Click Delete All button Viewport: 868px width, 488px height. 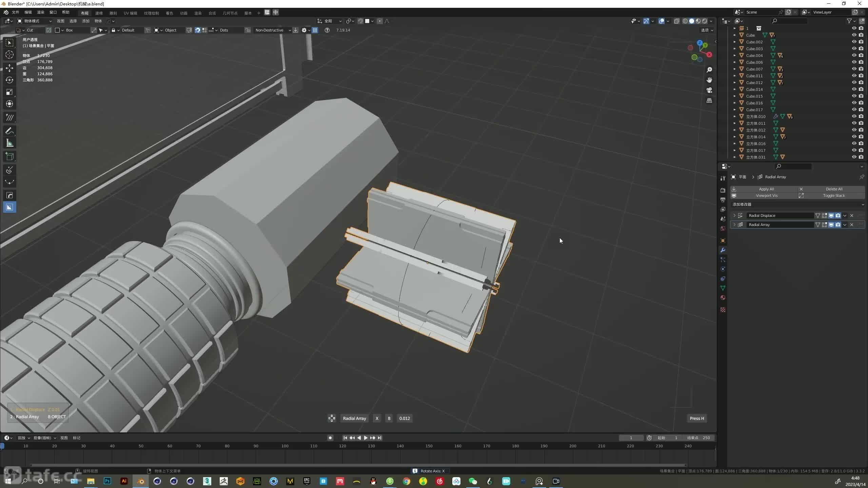(831, 189)
